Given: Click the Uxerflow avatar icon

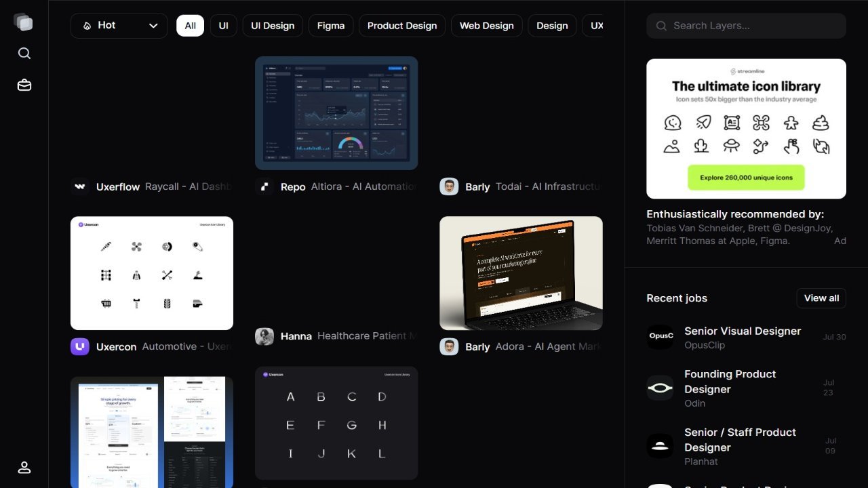Looking at the screenshot, I should [x=80, y=186].
